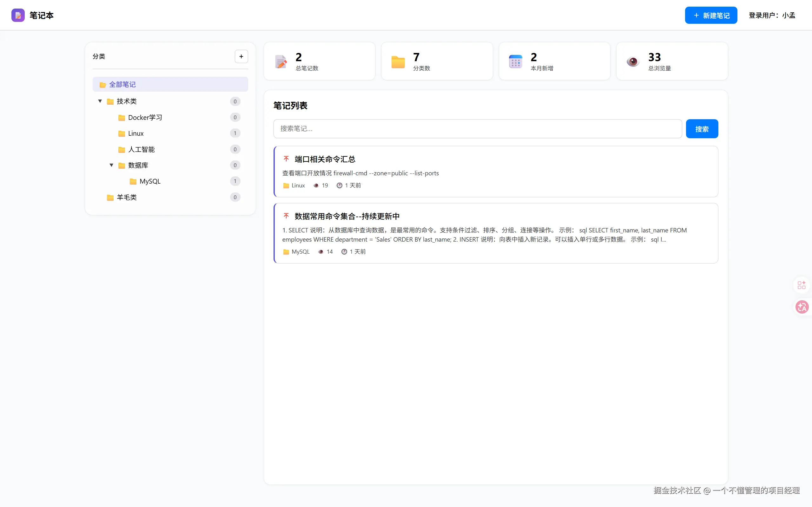The image size is (812, 507).
Task: Click the 新建笔记 button
Action: coord(711,16)
